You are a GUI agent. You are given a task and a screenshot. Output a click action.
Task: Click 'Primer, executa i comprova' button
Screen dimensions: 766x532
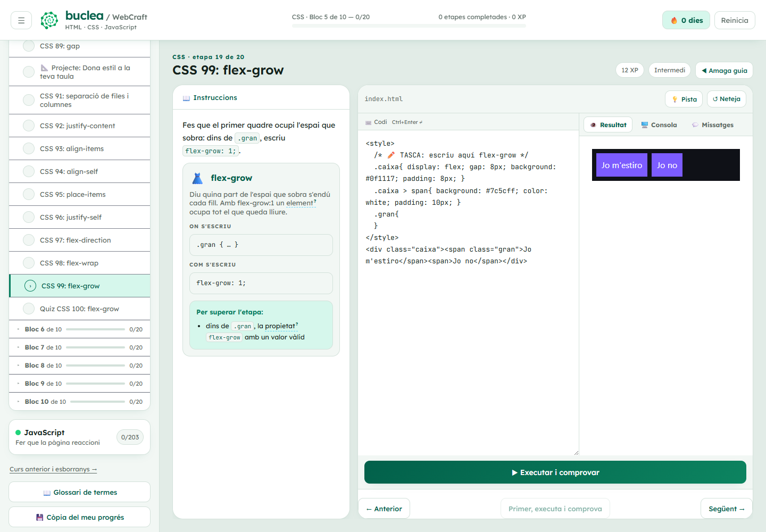tap(555, 509)
